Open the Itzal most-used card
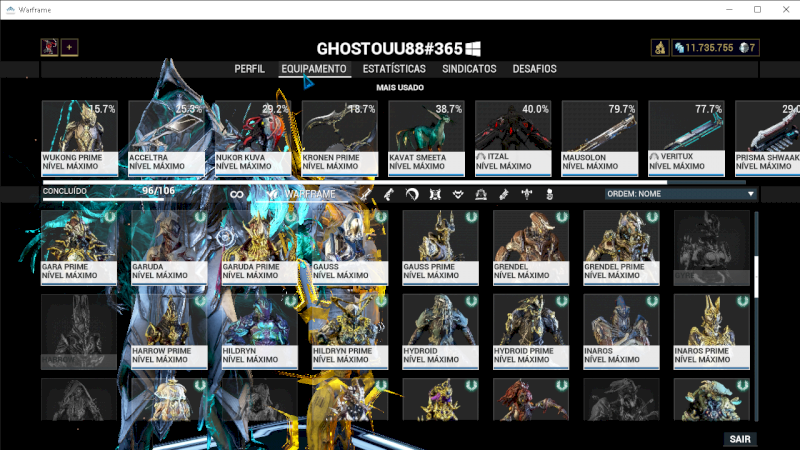Image resolution: width=800 pixels, height=450 pixels. [x=513, y=138]
